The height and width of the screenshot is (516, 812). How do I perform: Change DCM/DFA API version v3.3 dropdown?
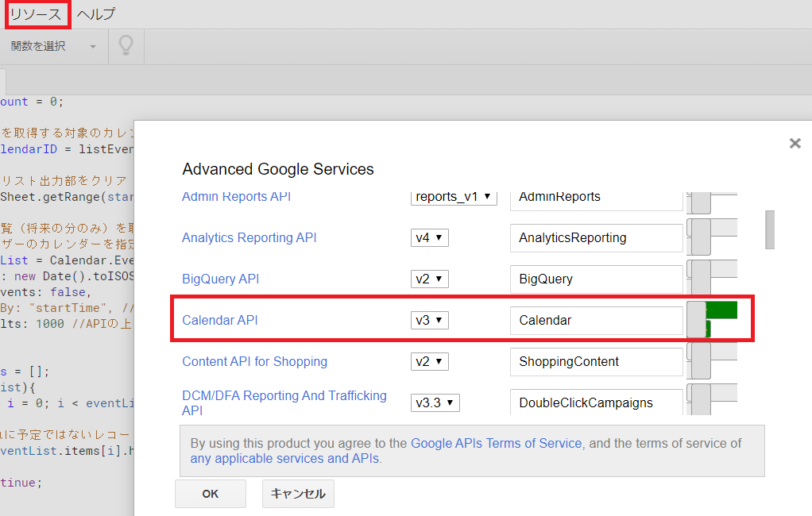435,402
